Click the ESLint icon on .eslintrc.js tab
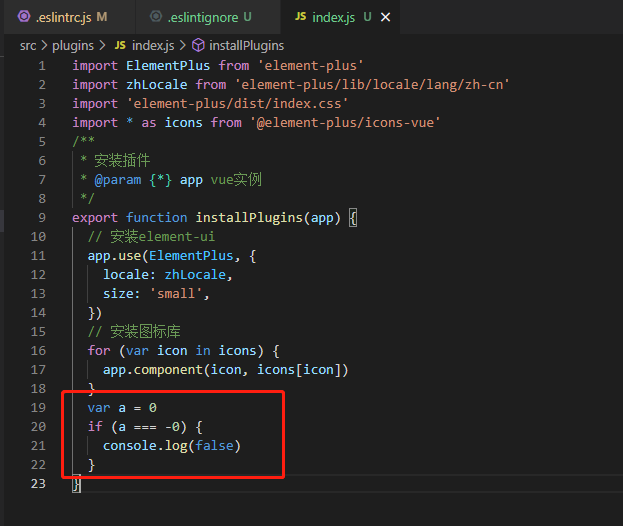Screen dimensions: 623x526 pos(24,17)
